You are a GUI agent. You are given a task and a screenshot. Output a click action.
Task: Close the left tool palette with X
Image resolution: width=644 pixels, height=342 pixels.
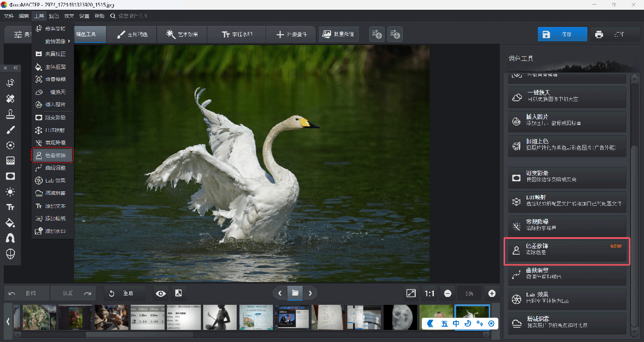tap(6, 68)
